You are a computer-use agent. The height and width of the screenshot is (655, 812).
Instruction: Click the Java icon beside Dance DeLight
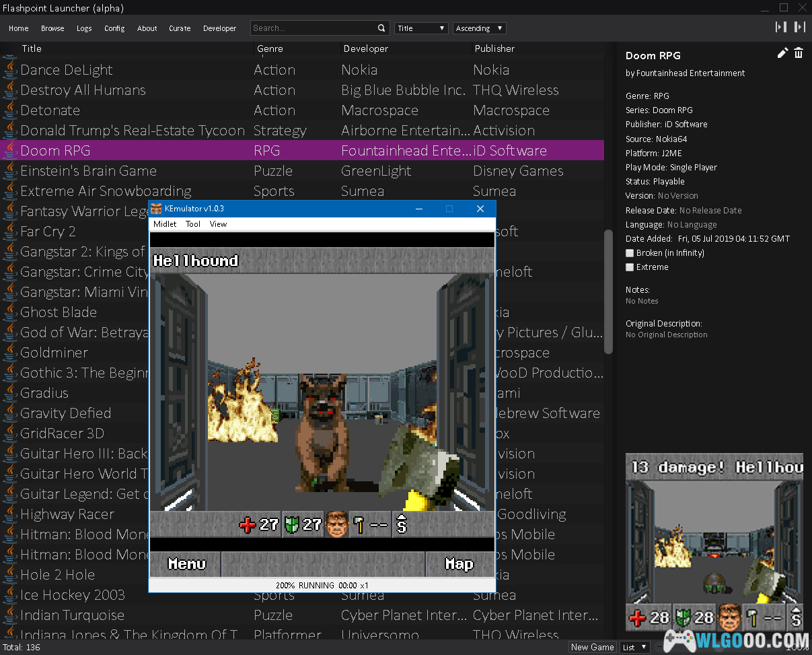pyautogui.click(x=10, y=70)
